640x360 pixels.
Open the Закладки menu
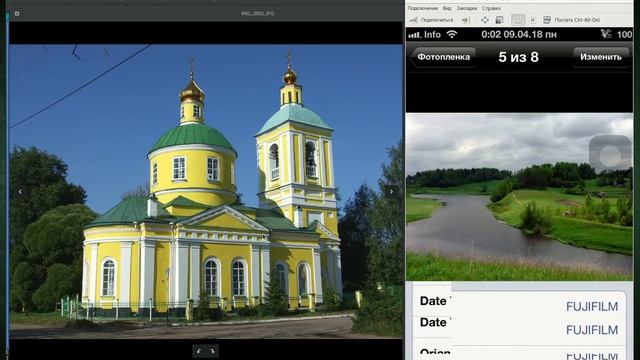pyautogui.click(x=467, y=8)
